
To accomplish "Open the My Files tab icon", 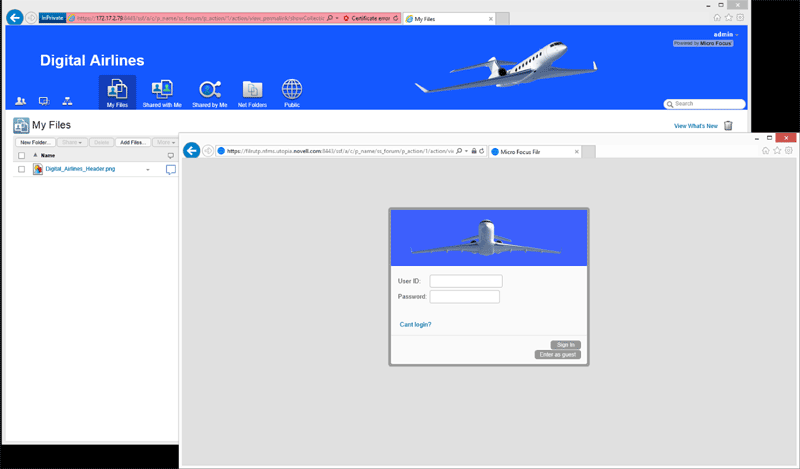I will (x=117, y=92).
